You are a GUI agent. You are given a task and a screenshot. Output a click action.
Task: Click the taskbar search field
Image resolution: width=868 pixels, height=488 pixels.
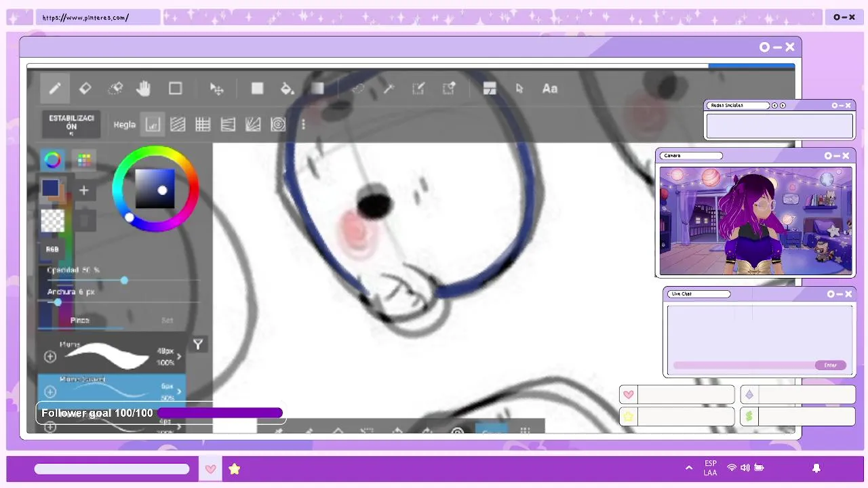point(112,469)
